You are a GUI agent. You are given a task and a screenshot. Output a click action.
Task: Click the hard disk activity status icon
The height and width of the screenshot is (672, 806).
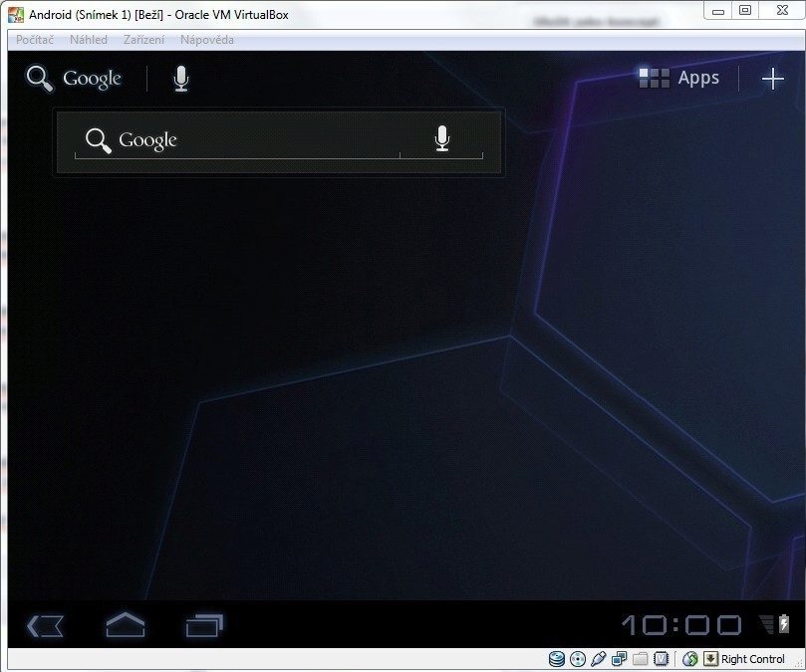click(556, 659)
